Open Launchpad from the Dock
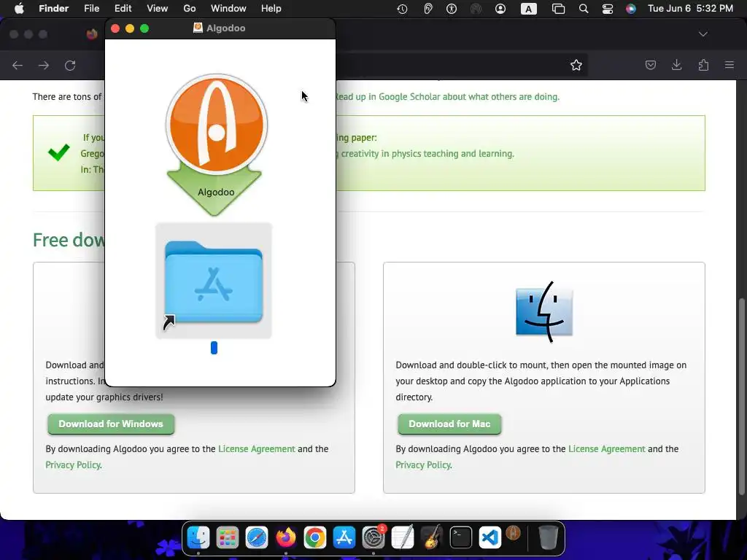The image size is (747, 560). 228,537
